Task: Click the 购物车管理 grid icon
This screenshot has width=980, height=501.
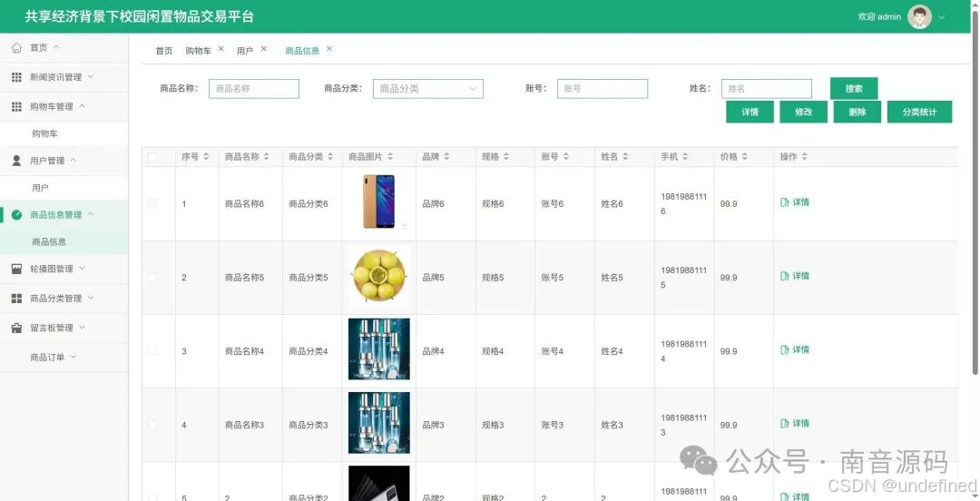Action: click(17, 106)
